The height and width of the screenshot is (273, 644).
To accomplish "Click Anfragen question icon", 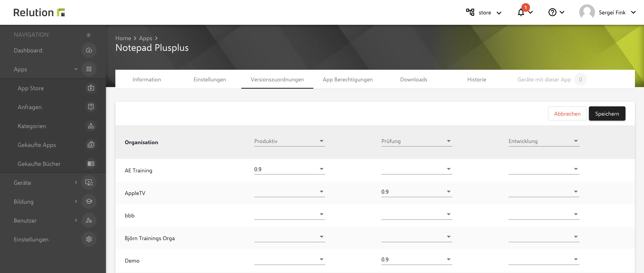I will tap(91, 107).
